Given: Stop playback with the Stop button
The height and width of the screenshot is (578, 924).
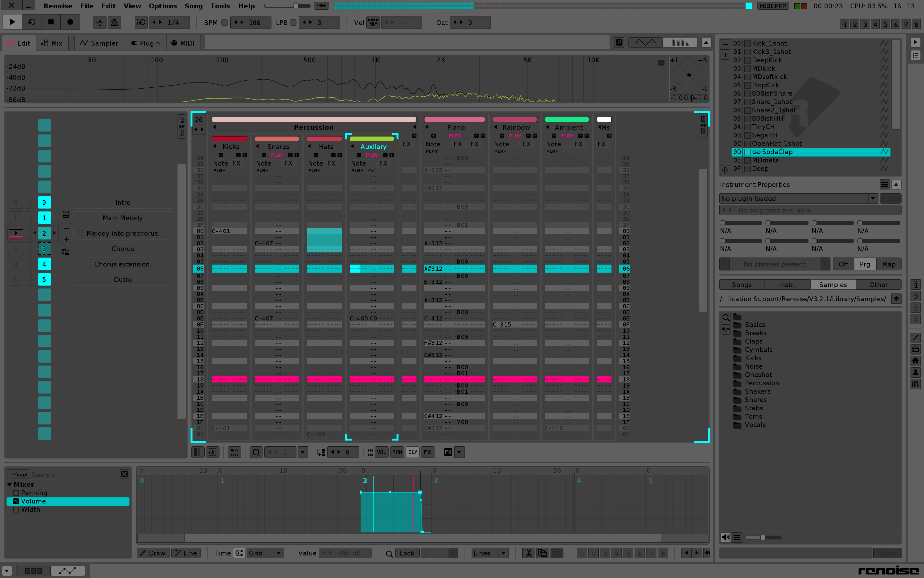Looking at the screenshot, I should click(x=51, y=22).
